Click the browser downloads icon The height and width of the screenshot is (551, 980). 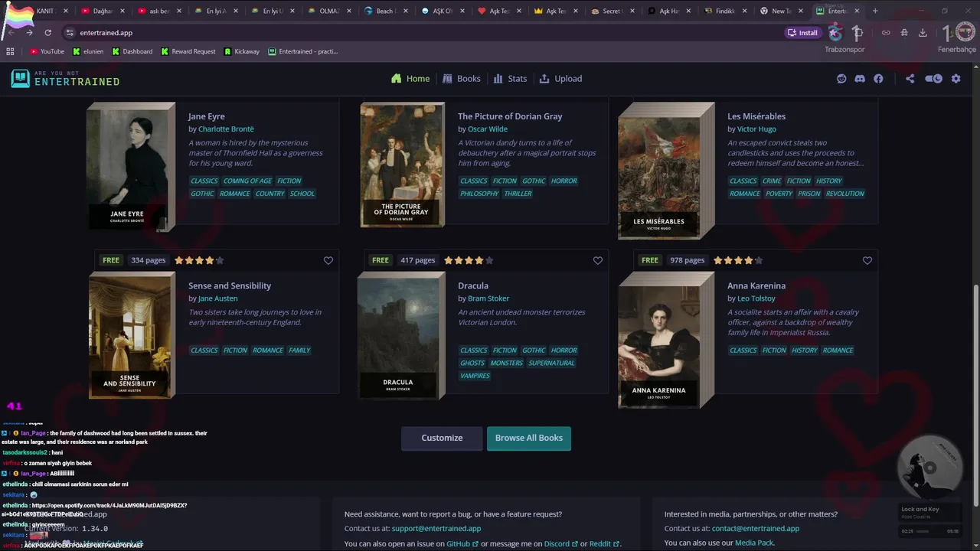923,33
